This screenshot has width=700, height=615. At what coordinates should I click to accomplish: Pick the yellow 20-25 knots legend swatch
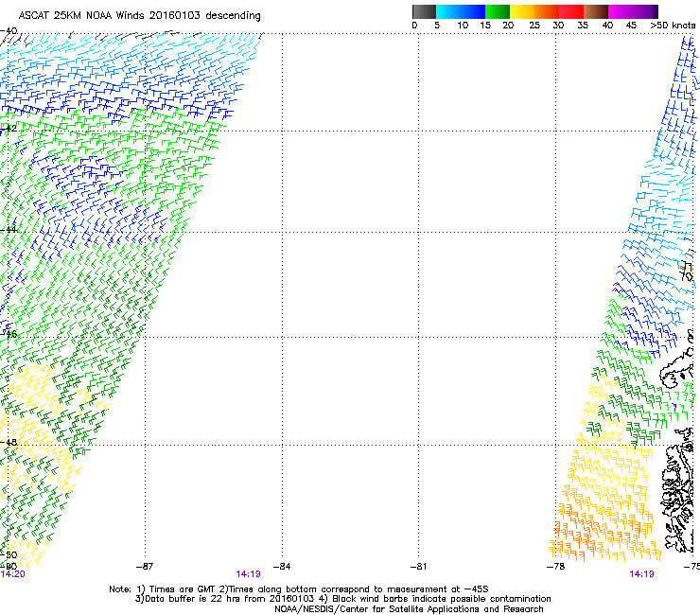[x=523, y=11]
